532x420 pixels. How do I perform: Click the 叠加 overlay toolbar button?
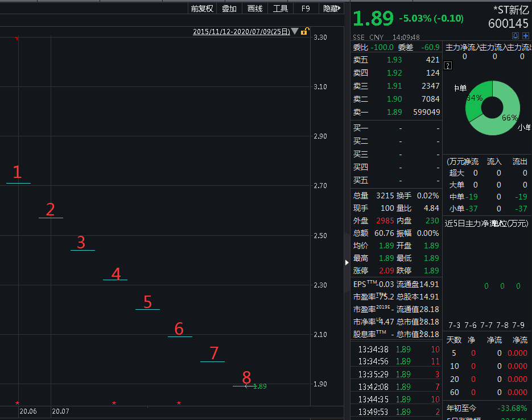pos(229,9)
